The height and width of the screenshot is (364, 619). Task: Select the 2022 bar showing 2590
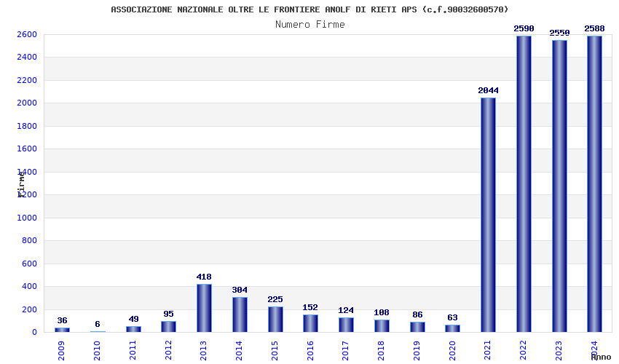tap(524, 184)
